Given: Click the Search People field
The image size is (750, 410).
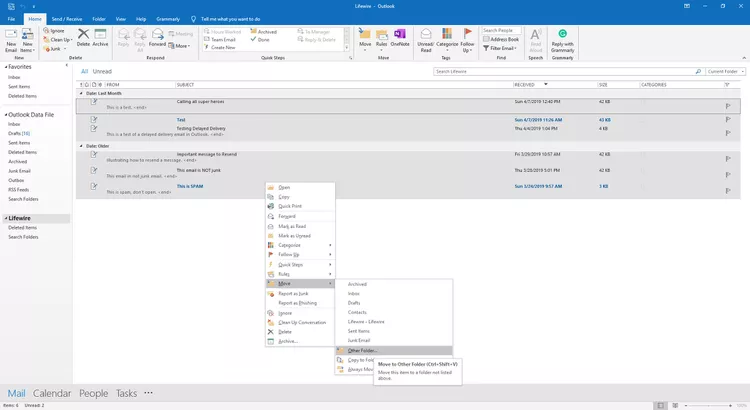Looking at the screenshot, I should 501,30.
